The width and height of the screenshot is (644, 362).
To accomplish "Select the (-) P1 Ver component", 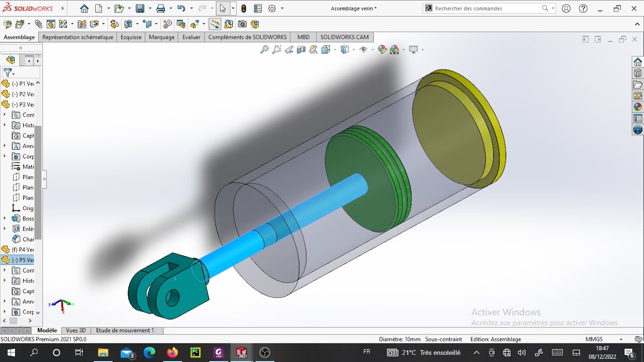I will click(18, 84).
